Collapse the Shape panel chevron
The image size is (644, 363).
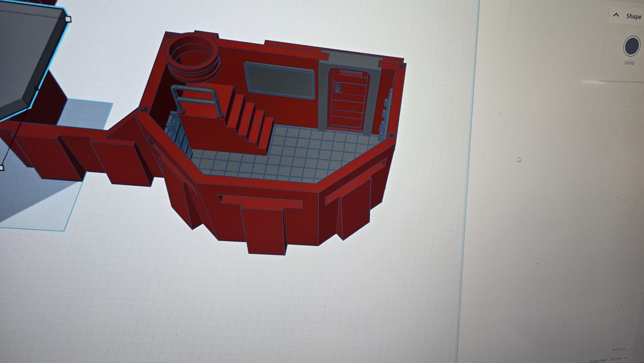[x=616, y=15]
